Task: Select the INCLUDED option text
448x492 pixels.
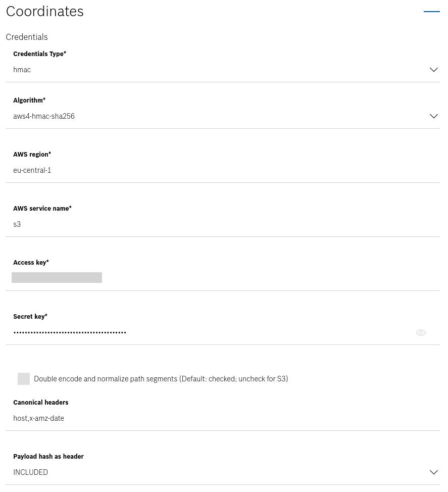Action: point(30,472)
